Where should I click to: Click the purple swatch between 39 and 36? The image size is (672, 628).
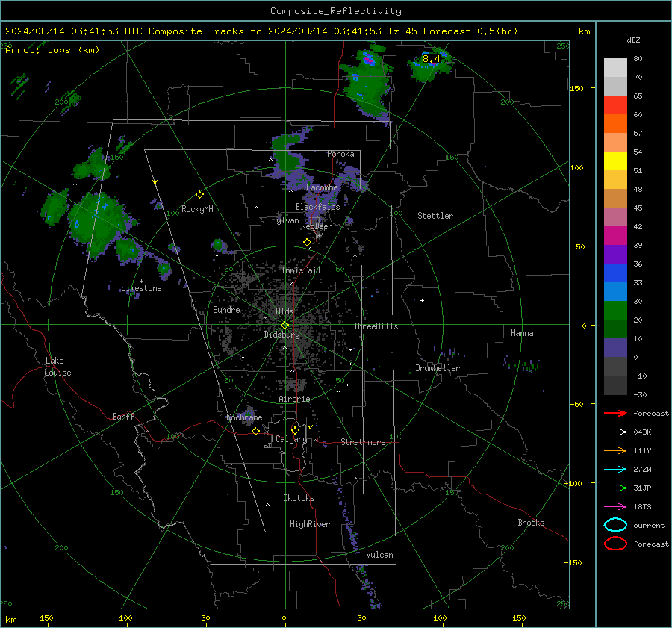coord(615,255)
